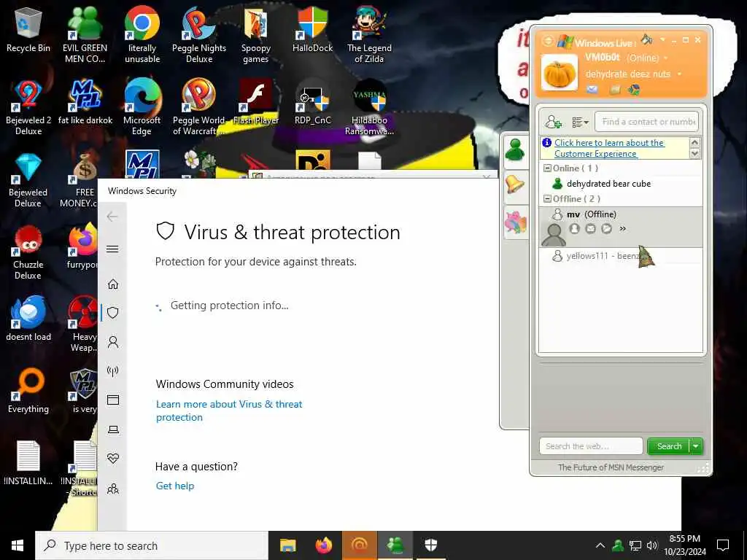Open Account protection sidebar icon
This screenshot has width=747, height=560.
pos(113,342)
